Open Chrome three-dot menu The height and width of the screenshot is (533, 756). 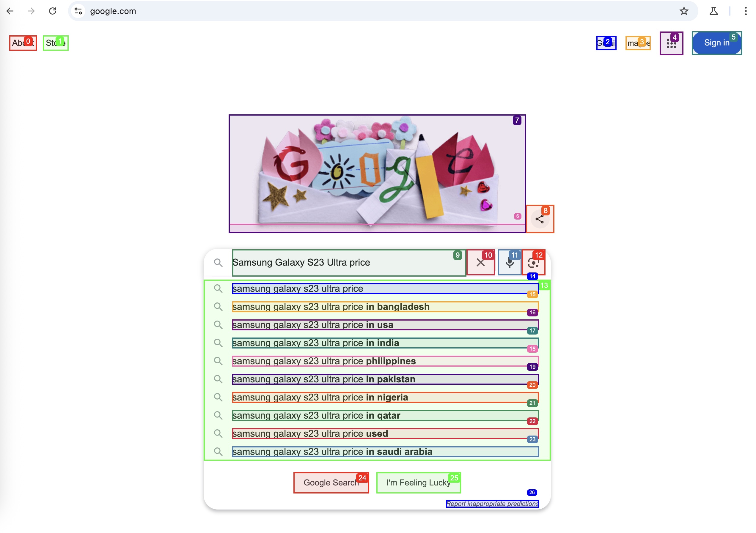(x=746, y=11)
